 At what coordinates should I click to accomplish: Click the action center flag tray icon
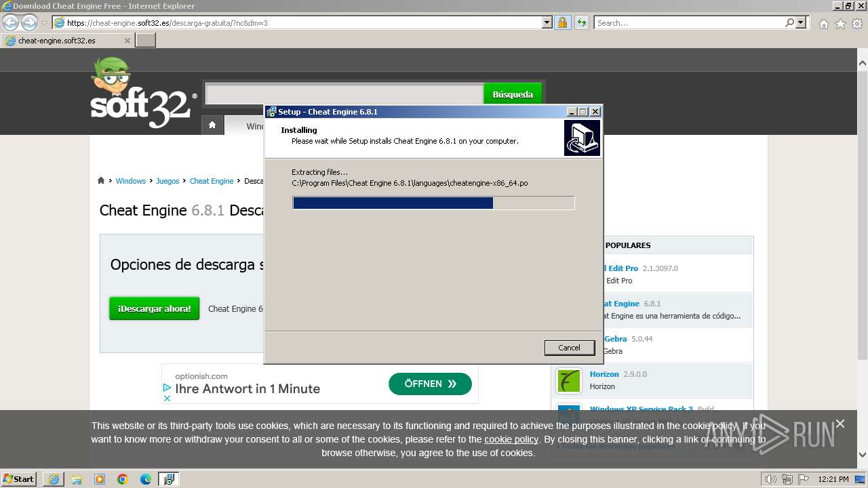[802, 479]
